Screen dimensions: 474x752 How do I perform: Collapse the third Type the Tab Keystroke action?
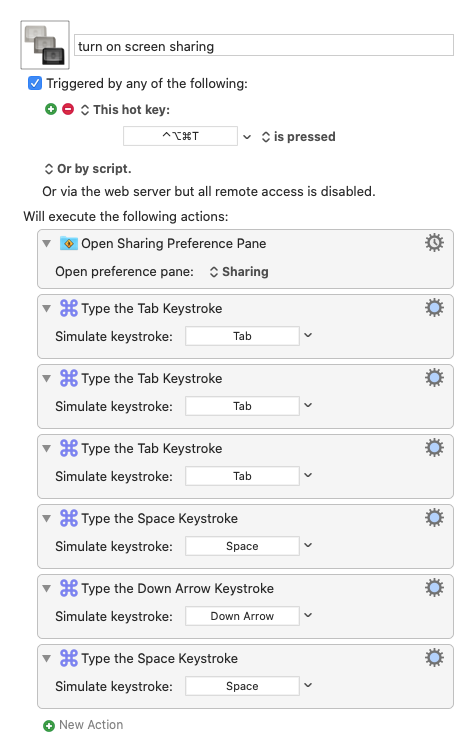point(47,448)
